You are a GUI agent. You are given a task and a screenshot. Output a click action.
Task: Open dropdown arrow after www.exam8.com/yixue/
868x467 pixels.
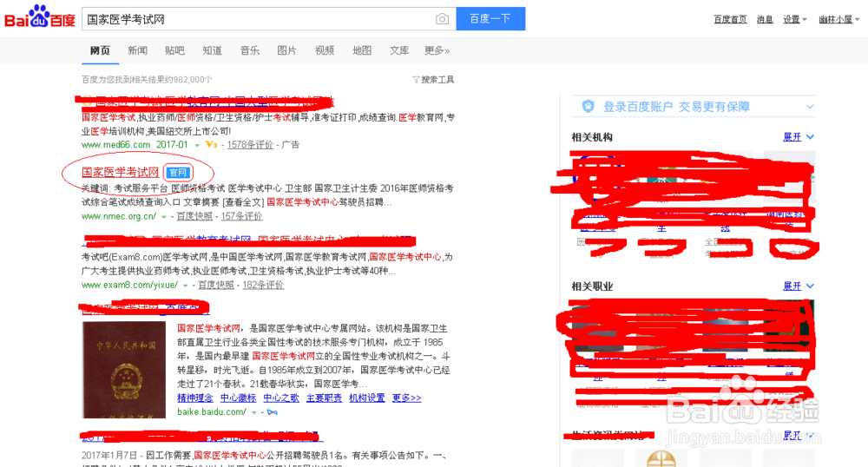(186, 286)
